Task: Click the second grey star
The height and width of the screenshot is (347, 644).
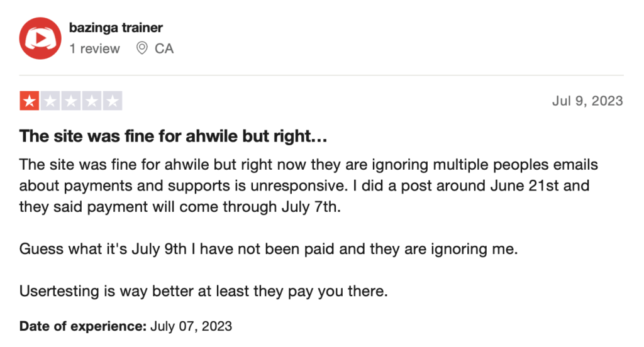Action: click(x=50, y=101)
